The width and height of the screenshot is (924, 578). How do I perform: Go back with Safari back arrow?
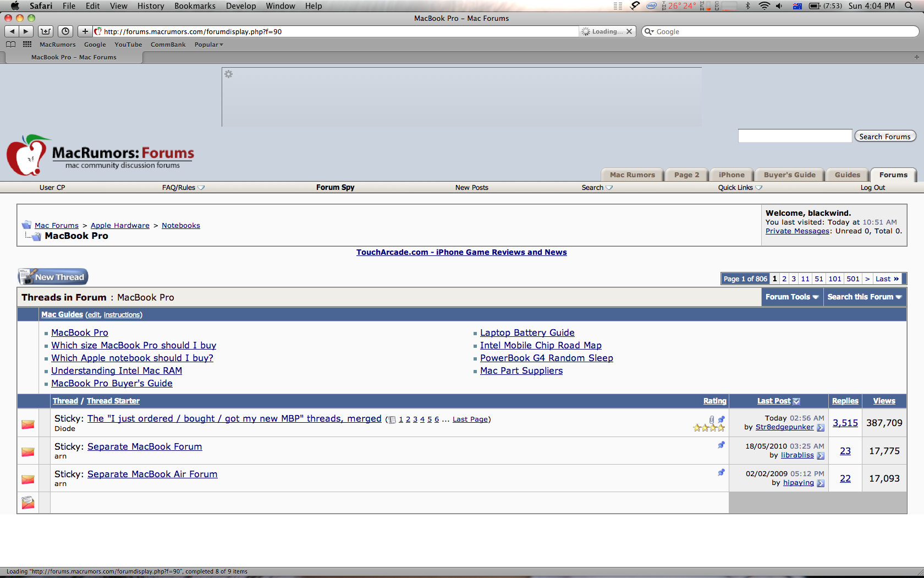click(12, 31)
